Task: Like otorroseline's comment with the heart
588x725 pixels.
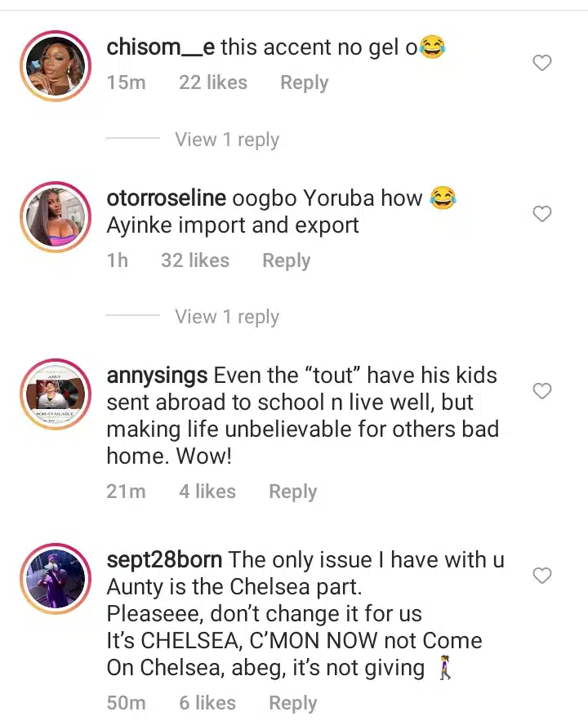Action: coord(542,214)
